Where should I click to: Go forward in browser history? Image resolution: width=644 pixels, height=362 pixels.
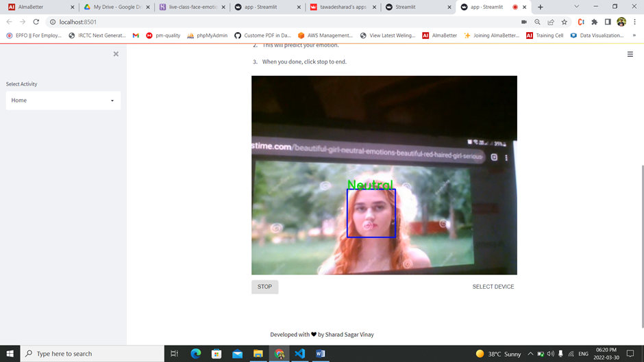[23, 22]
